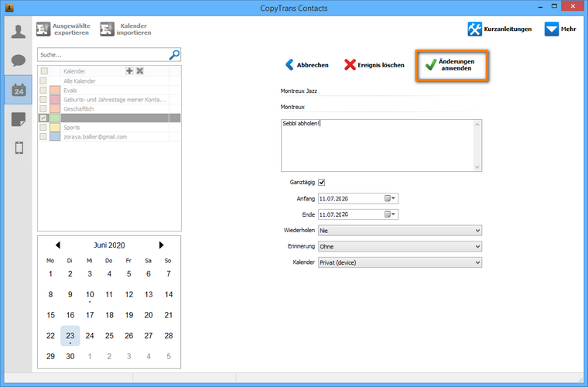Click the Montreux Jazz title field
This screenshot has width=588, height=387.
tap(381, 91)
